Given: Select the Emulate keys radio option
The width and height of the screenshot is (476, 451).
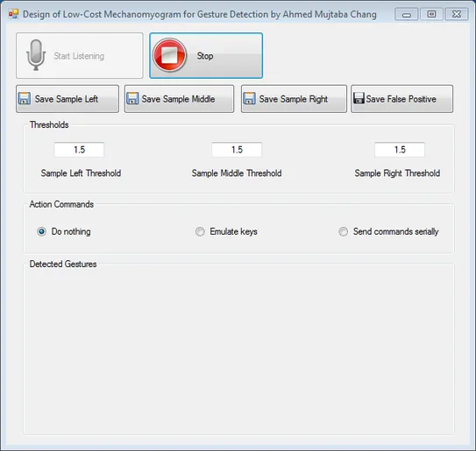Looking at the screenshot, I should [200, 231].
